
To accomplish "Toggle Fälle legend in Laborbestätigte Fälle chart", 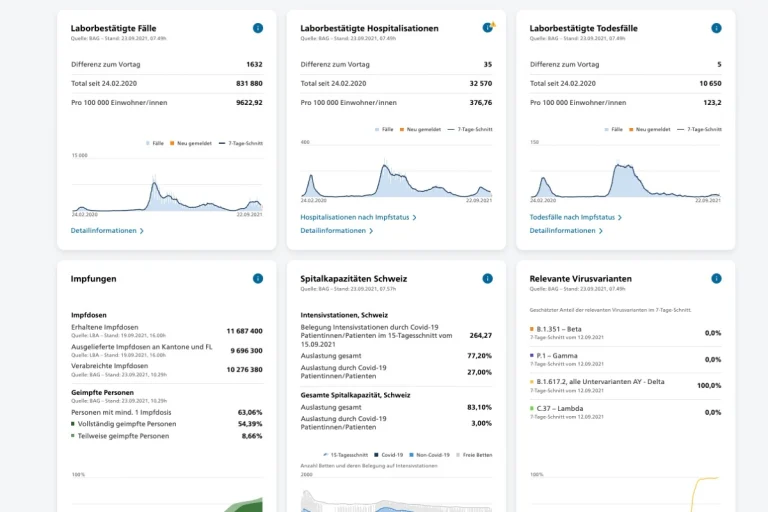I will point(155,143).
